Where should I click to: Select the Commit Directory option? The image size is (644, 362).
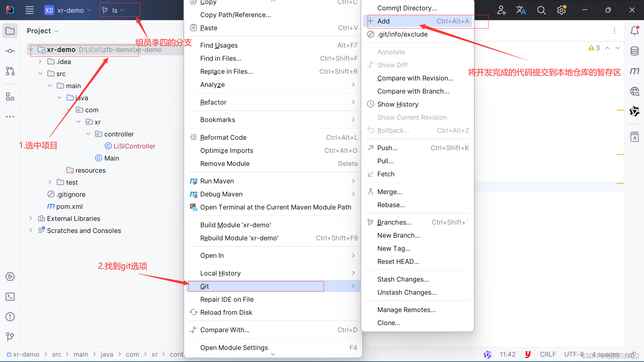(407, 8)
